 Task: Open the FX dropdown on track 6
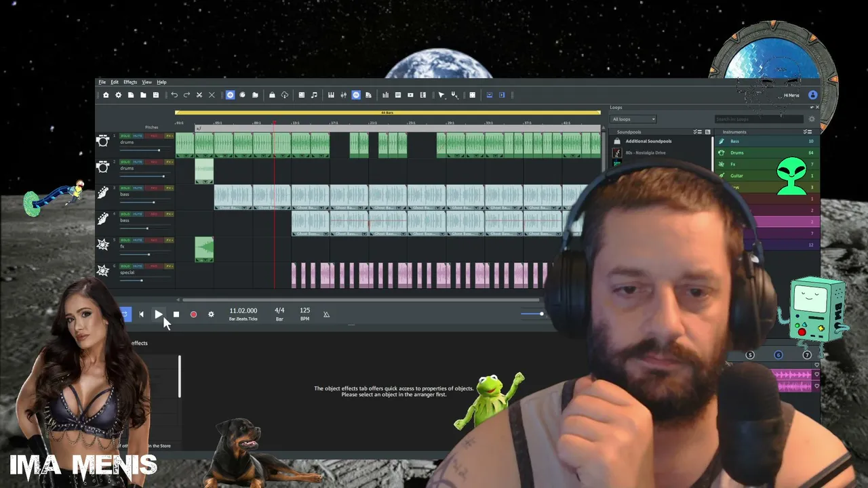tap(170, 266)
